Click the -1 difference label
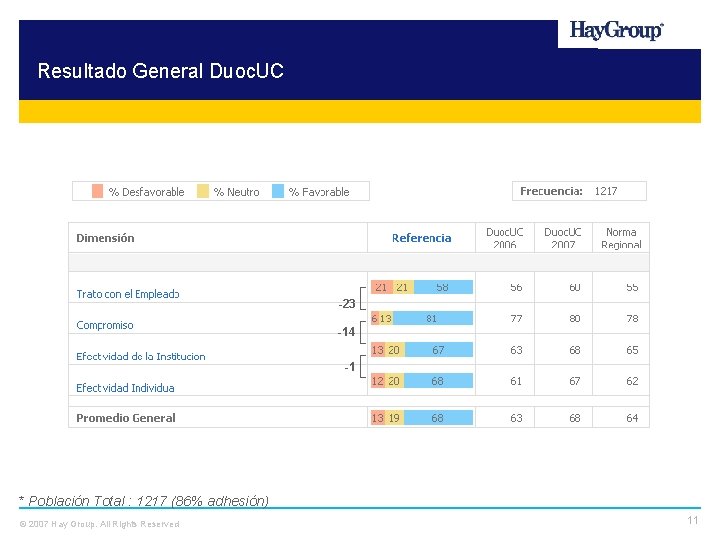720x540 pixels. click(350, 366)
